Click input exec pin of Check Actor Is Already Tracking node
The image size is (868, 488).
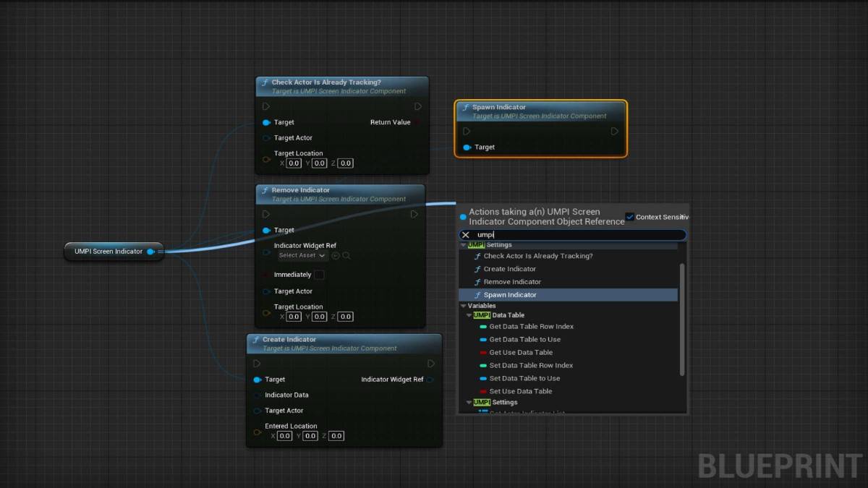coord(266,106)
